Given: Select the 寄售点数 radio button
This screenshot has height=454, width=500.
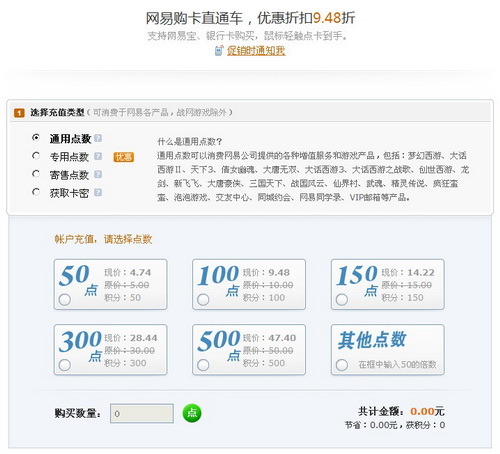Looking at the screenshot, I should tap(36, 174).
